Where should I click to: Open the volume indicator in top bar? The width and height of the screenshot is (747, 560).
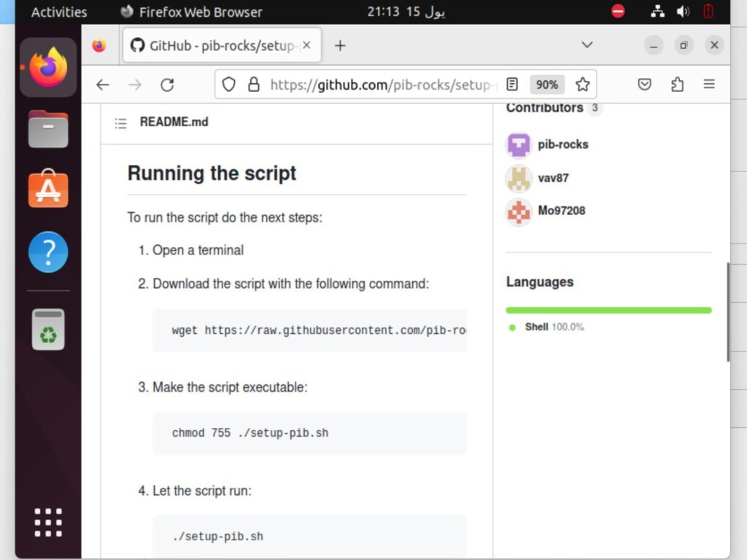pyautogui.click(x=683, y=12)
